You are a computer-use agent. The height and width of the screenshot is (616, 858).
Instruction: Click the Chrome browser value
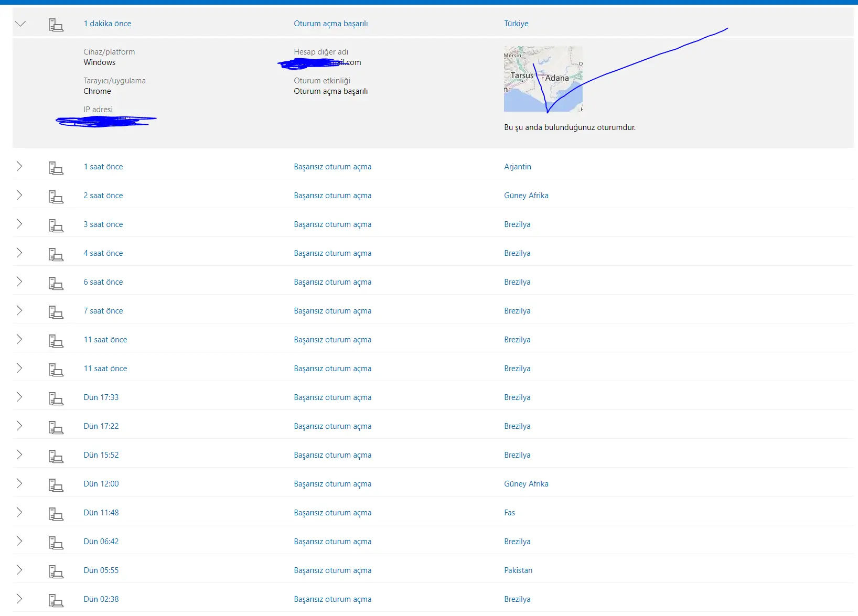97,91
